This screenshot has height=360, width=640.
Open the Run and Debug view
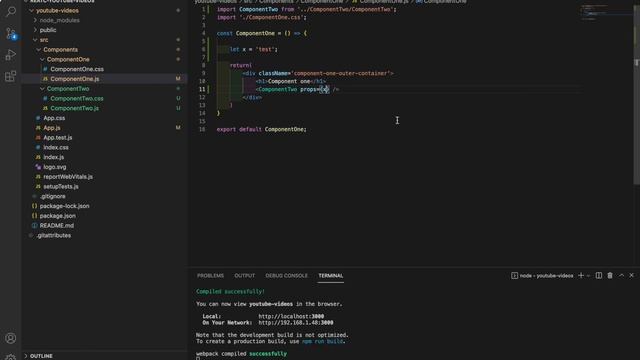11,55
